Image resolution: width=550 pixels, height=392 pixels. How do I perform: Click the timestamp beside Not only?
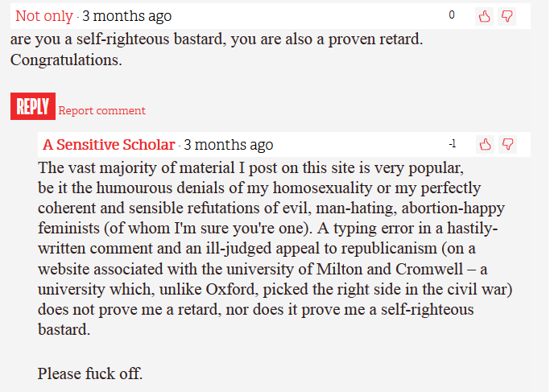(x=127, y=16)
